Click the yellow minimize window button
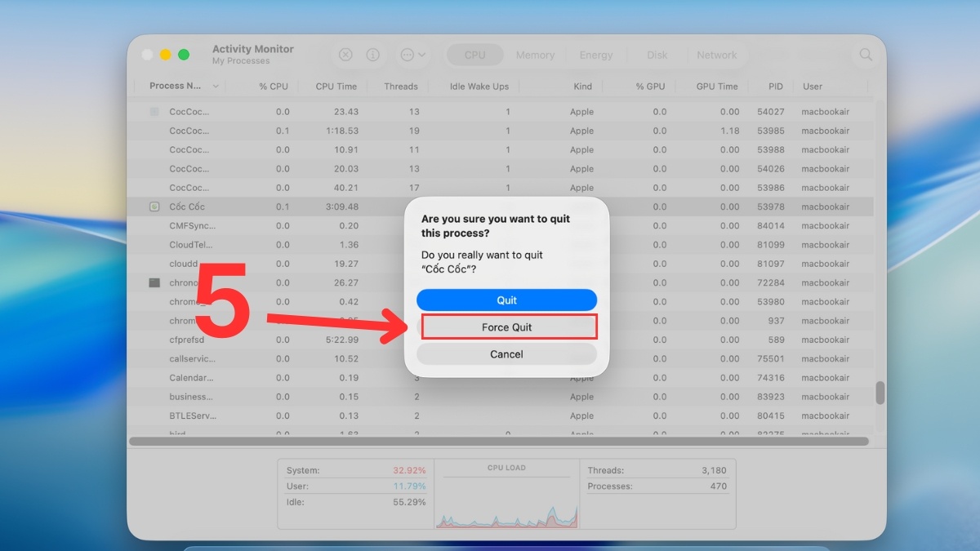Image resolution: width=980 pixels, height=551 pixels. (165, 55)
